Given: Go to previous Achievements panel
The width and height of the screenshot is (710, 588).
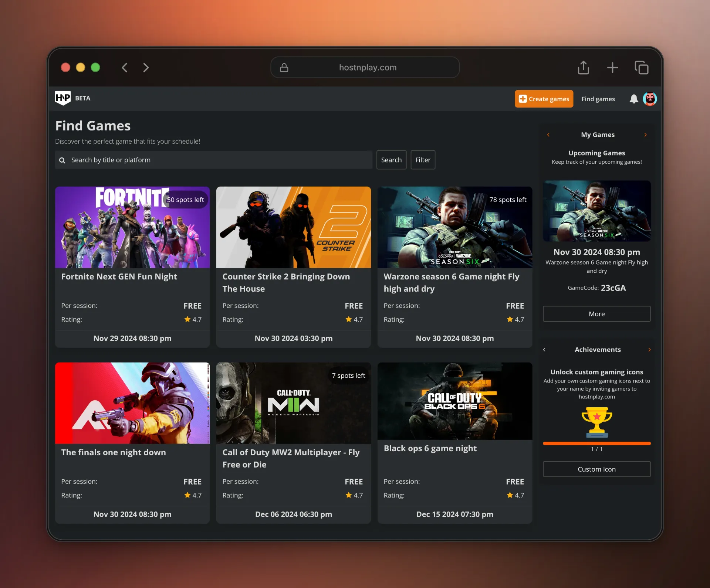Looking at the screenshot, I should pyautogui.click(x=544, y=350).
